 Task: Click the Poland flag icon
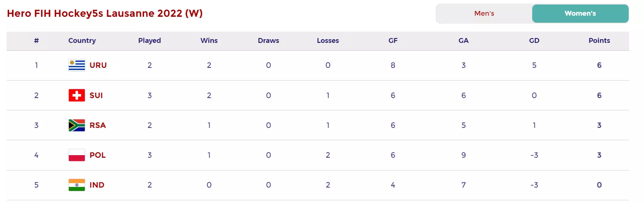(77, 155)
